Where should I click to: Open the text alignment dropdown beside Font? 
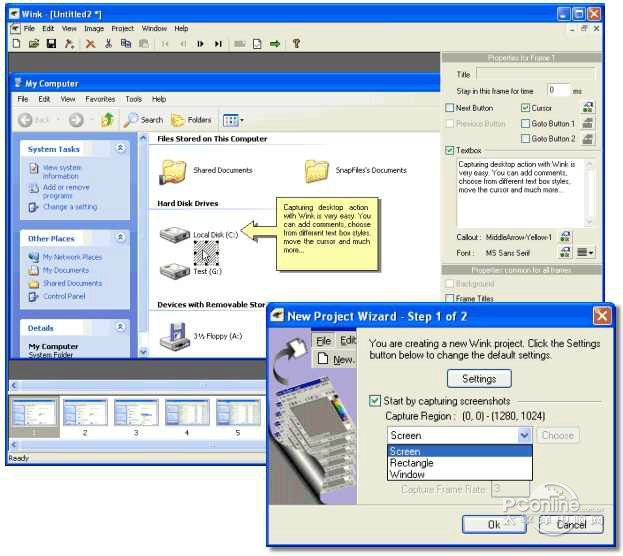[585, 252]
